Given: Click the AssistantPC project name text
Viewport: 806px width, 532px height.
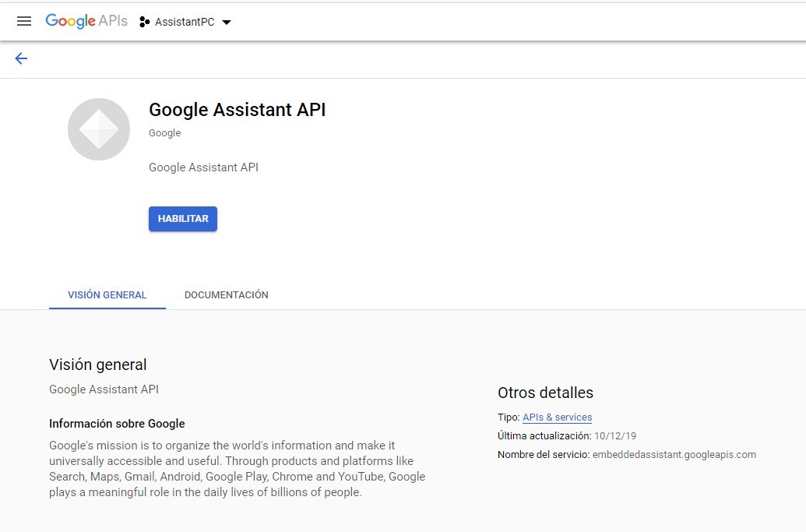Looking at the screenshot, I should 185,22.
